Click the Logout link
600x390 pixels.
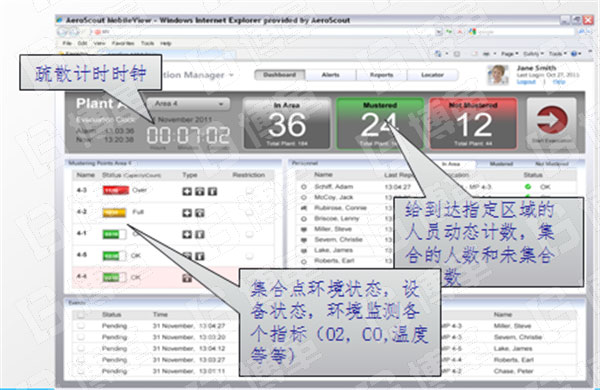point(526,82)
